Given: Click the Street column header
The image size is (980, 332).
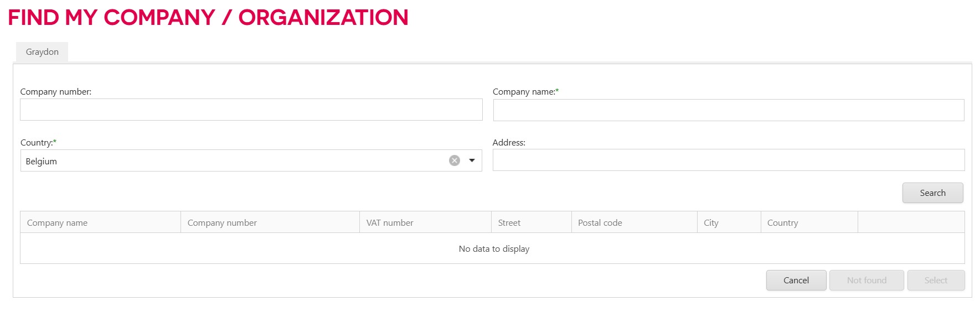Looking at the screenshot, I should pyautogui.click(x=531, y=222).
